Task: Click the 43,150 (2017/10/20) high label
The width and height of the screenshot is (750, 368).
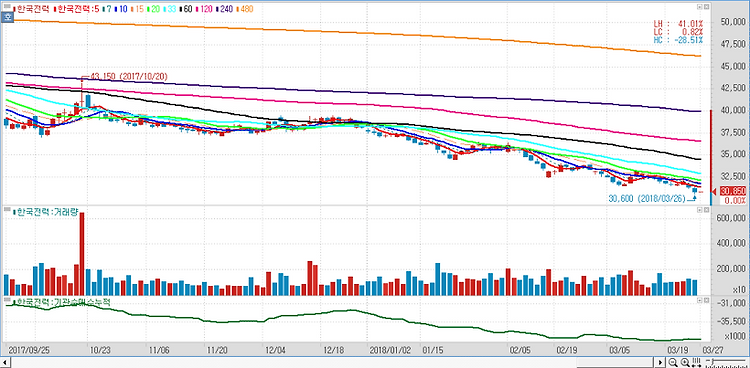Action: click(129, 77)
